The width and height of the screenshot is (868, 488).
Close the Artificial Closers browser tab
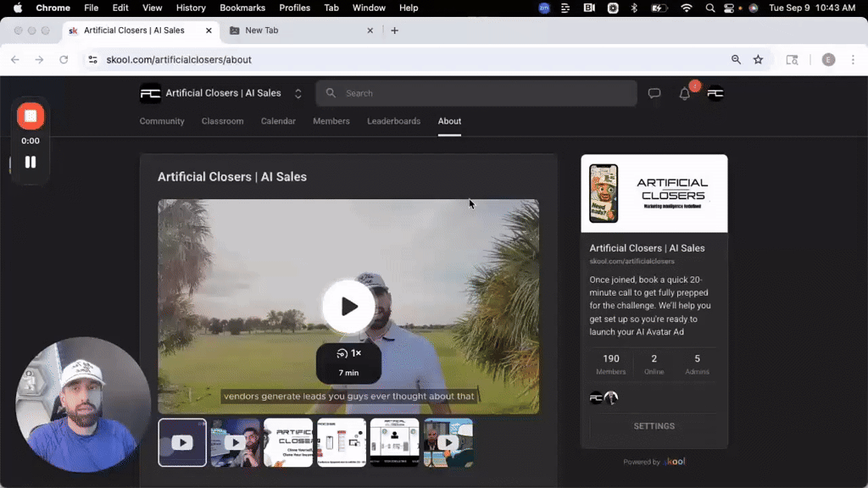point(209,30)
